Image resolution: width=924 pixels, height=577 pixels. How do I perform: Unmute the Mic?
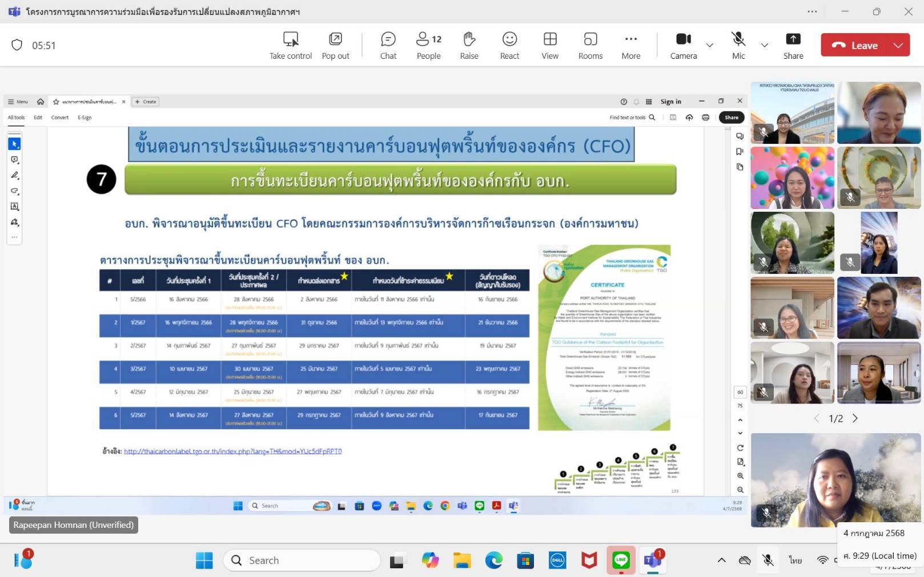(x=738, y=45)
